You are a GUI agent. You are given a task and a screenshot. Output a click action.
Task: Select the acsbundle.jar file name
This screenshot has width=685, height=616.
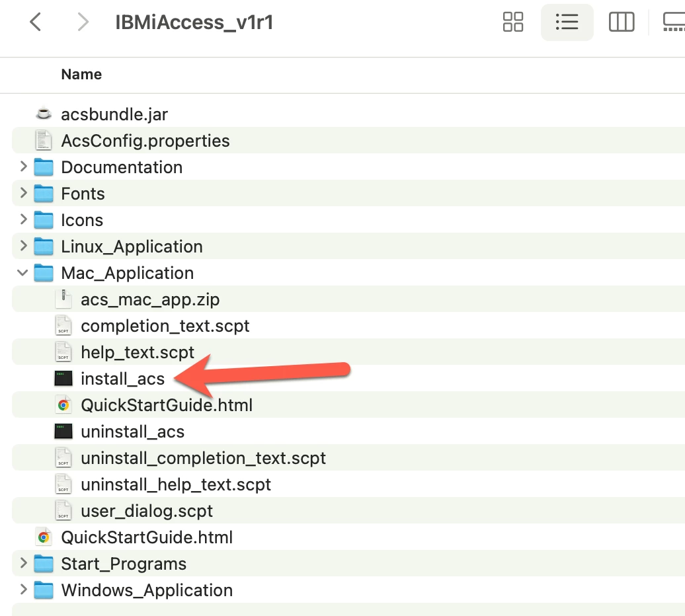114,114
